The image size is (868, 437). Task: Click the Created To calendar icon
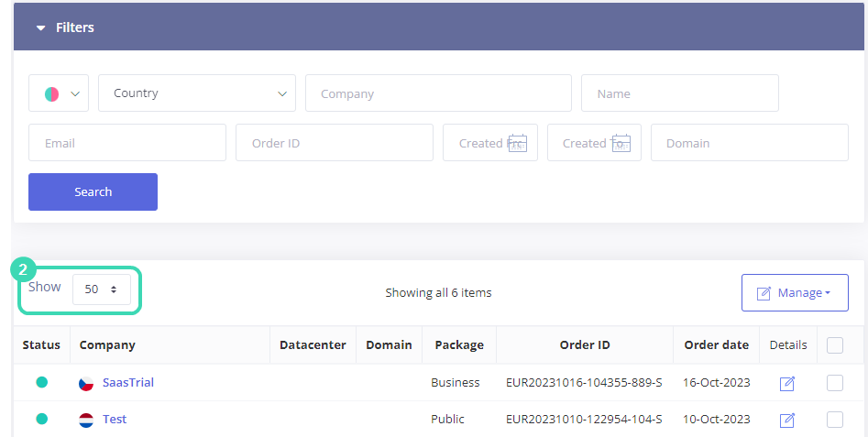(x=621, y=143)
